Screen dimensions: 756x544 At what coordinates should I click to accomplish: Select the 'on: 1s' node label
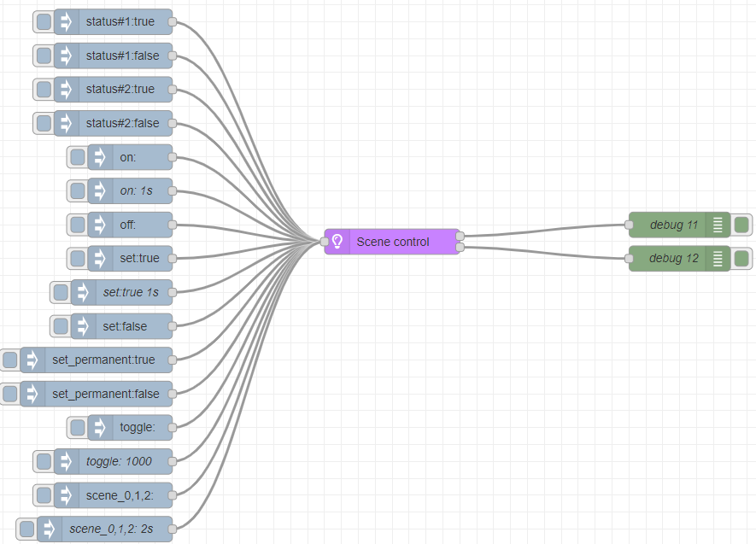[x=137, y=190]
